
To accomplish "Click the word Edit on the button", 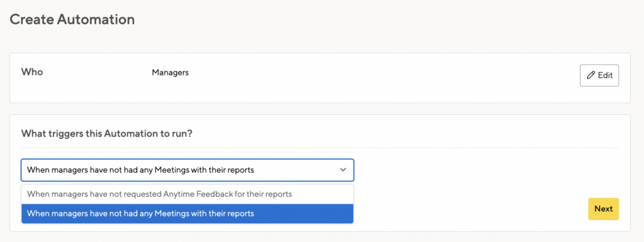I will pyautogui.click(x=605, y=75).
